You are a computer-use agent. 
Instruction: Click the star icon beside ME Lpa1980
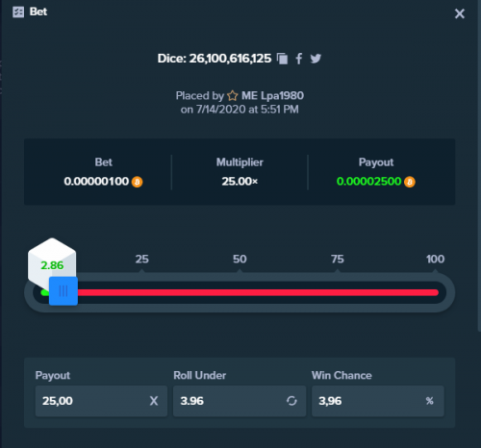click(233, 95)
